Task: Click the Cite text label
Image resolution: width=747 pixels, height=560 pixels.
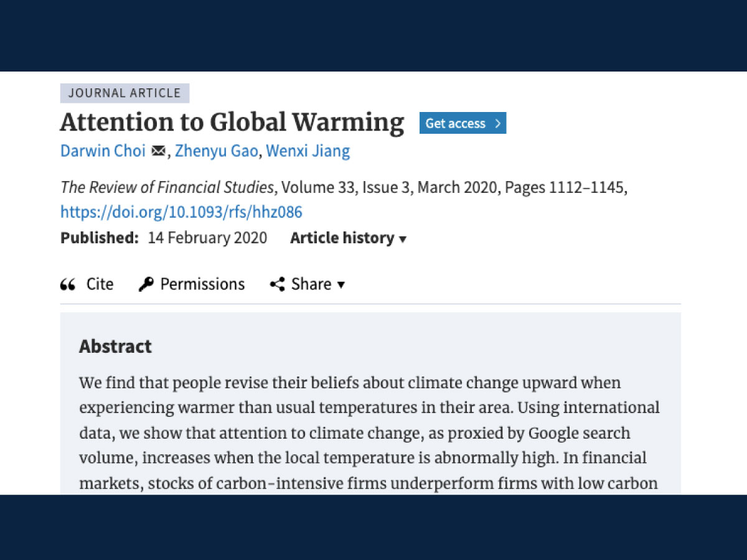Action: point(100,284)
